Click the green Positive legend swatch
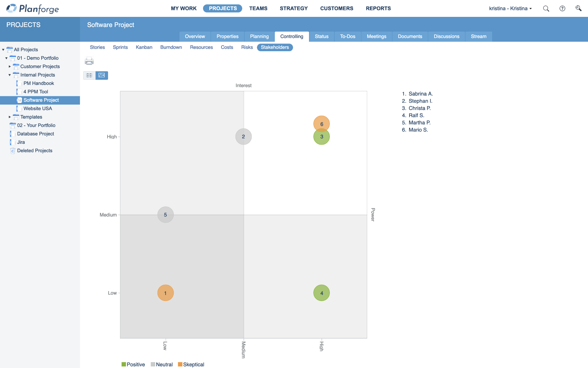 click(124, 364)
